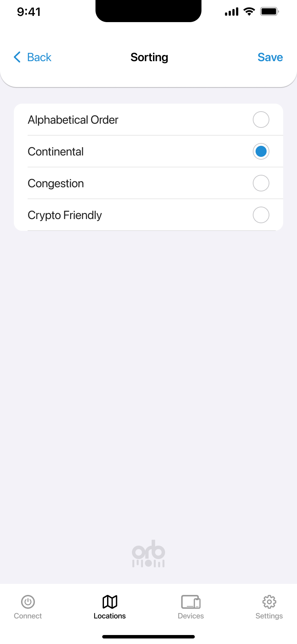Image resolution: width=297 pixels, height=644 pixels.
Task: Tap the cellular signal bars icon
Action: click(231, 12)
